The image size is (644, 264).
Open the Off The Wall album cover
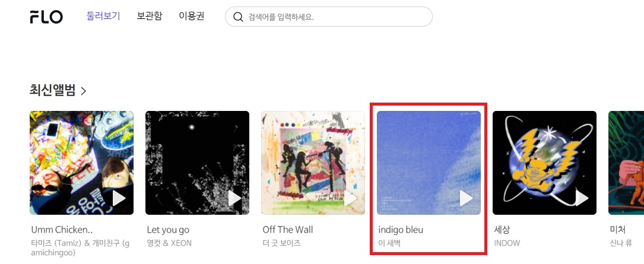(x=313, y=163)
